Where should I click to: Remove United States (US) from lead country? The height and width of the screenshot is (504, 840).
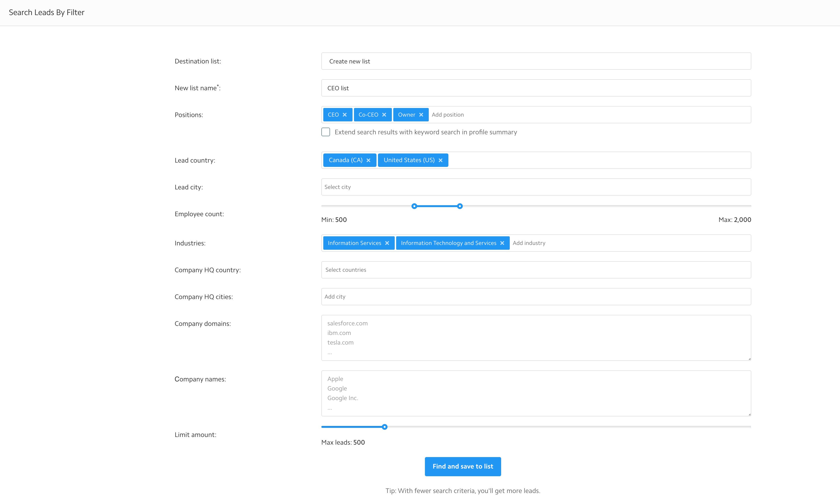[x=440, y=160]
